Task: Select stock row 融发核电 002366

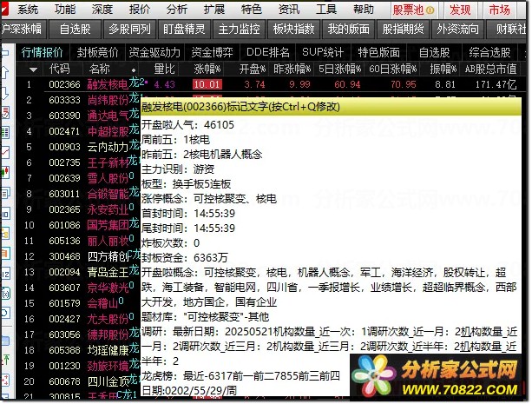Action: (x=268, y=84)
